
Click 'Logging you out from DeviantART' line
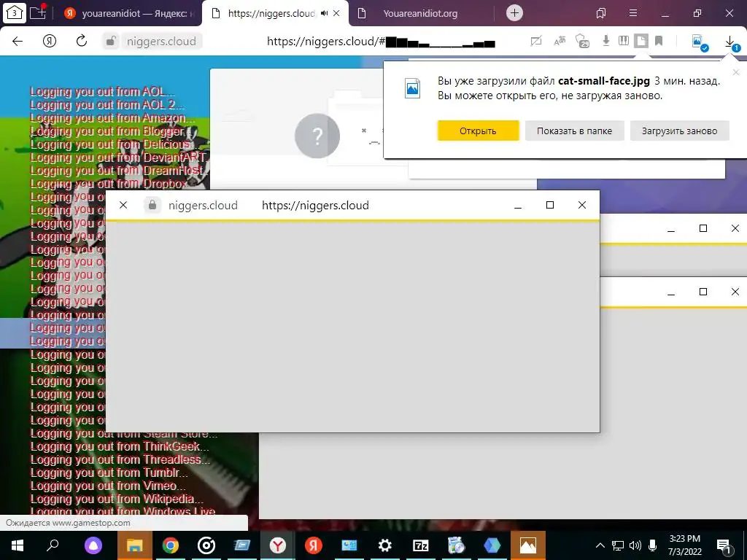(118, 157)
